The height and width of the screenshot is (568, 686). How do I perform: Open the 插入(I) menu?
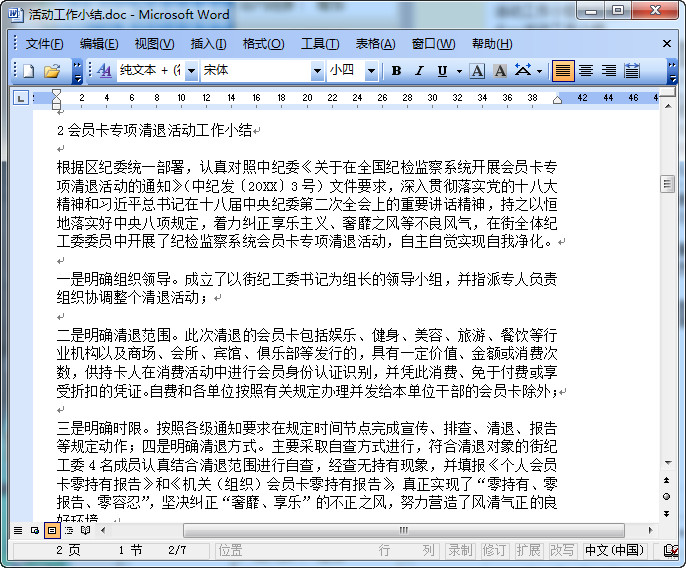208,44
